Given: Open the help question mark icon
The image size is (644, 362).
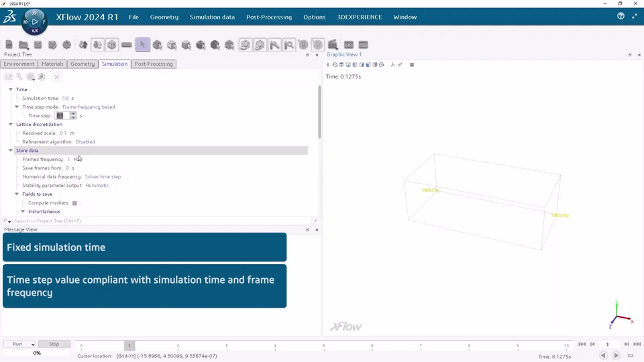Looking at the screenshot, I should point(621,16).
